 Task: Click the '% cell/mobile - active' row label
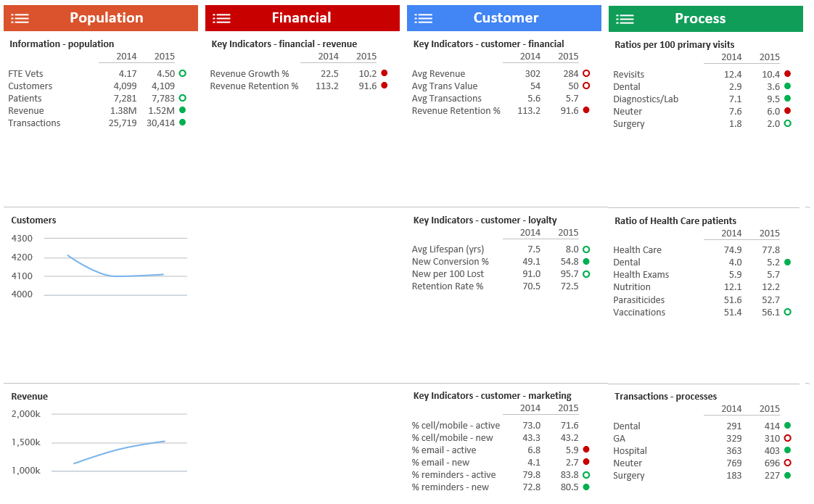point(456,425)
